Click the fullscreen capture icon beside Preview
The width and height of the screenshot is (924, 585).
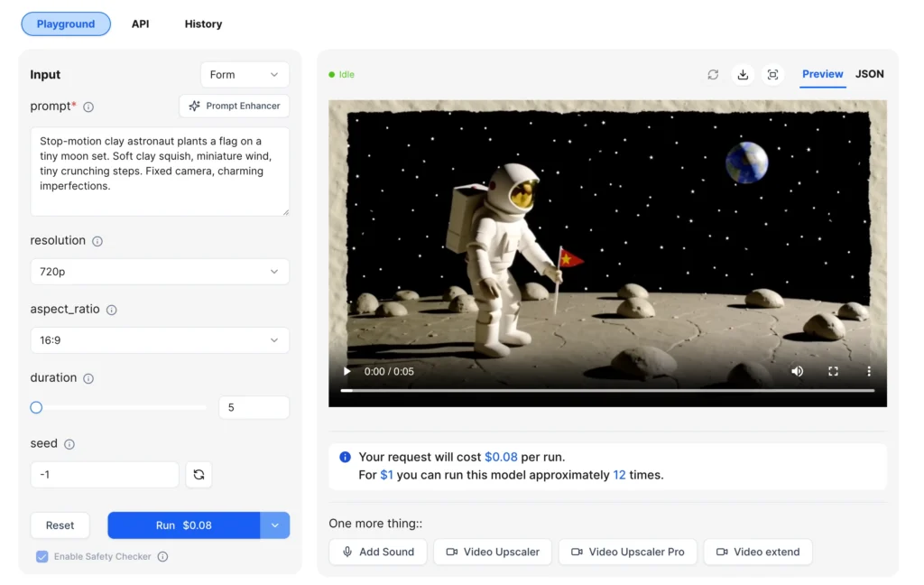(x=772, y=75)
